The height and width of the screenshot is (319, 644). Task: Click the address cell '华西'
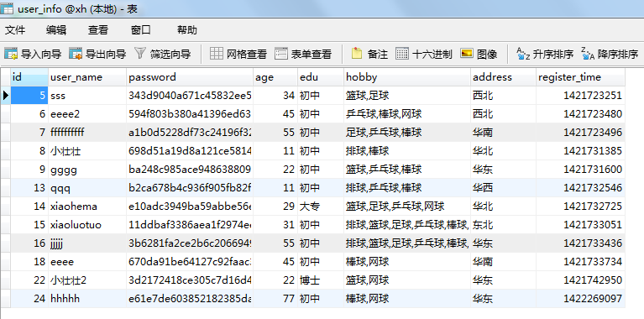click(503, 188)
